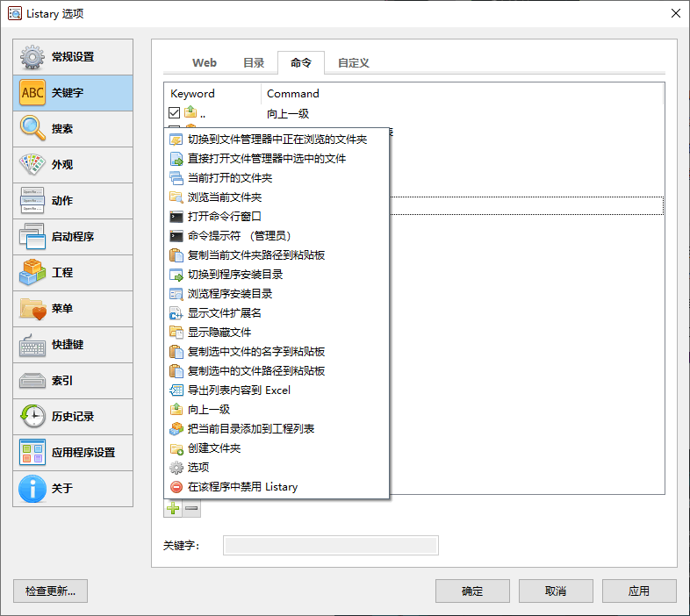Choose 直接打开文件管理器中选中的文件 menu item

277,159
